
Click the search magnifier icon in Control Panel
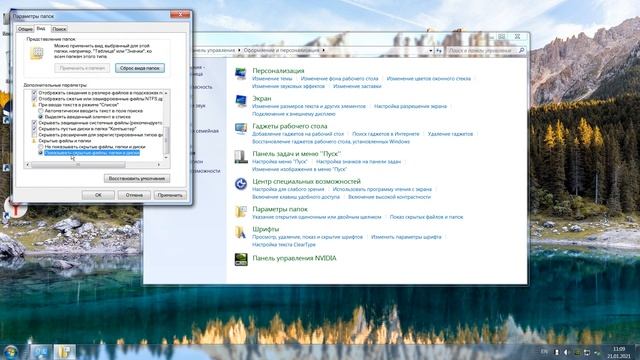(x=521, y=51)
